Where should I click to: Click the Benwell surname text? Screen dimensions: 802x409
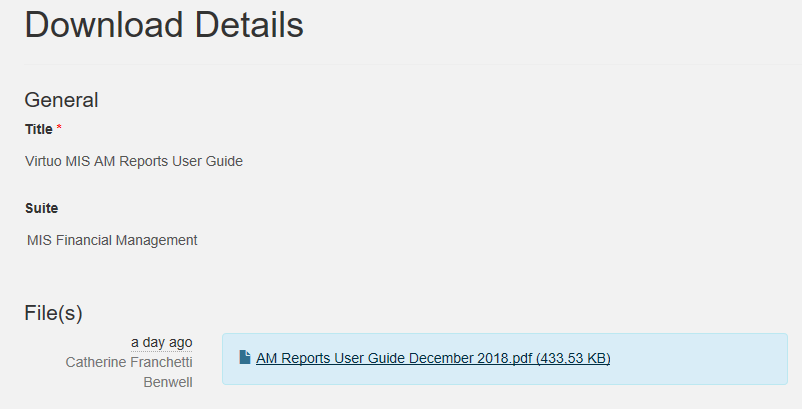click(168, 382)
